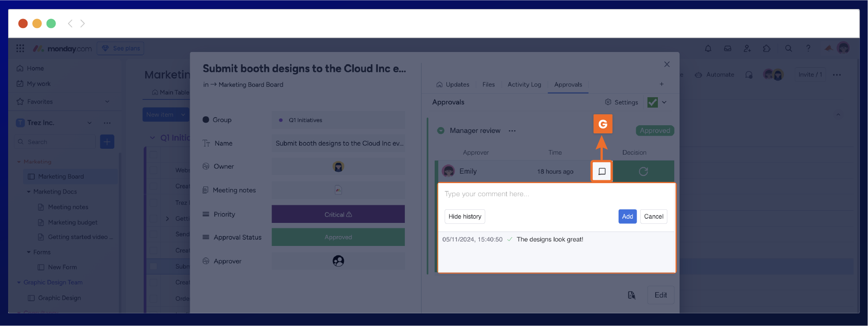Click the notifications bell icon
This screenshot has height=326, width=868.
(708, 48)
